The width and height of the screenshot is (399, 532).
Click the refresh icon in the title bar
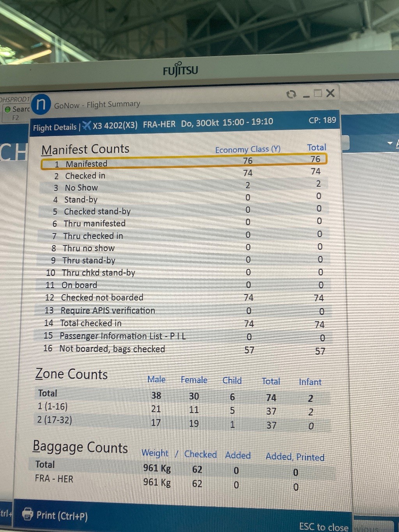tap(291, 94)
